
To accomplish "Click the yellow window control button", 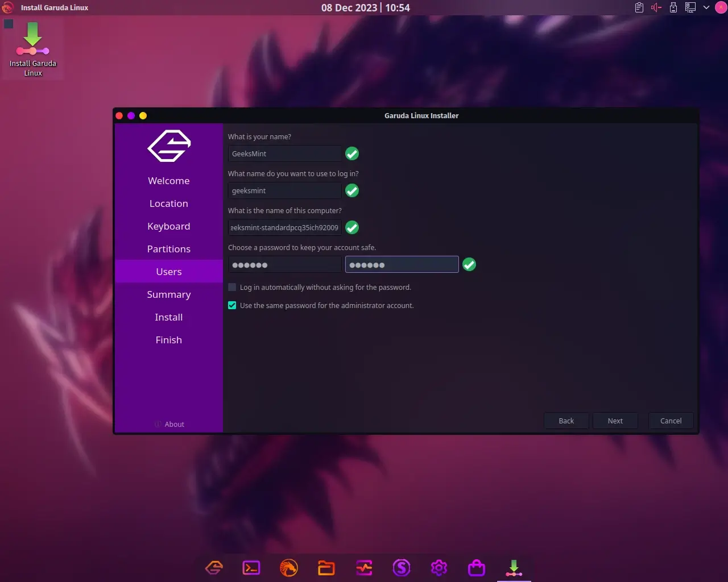I will pos(143,115).
